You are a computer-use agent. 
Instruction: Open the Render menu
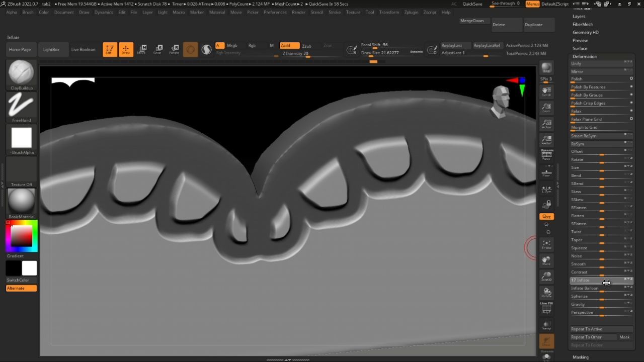click(298, 12)
